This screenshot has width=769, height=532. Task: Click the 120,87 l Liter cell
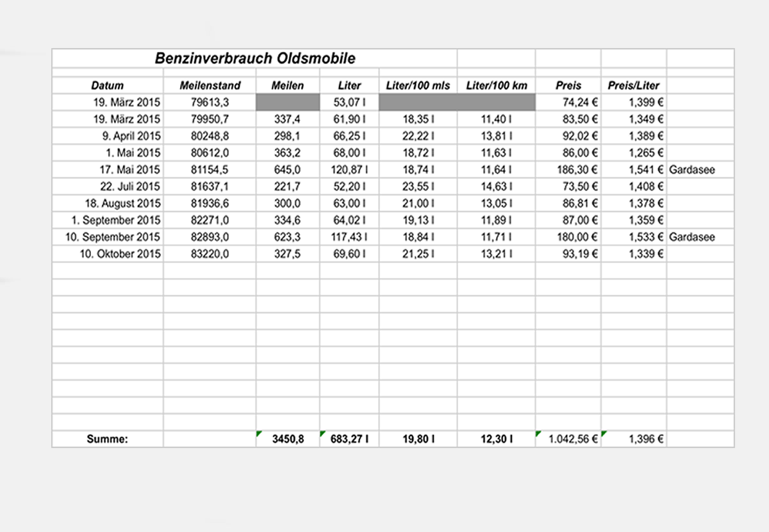point(349,170)
